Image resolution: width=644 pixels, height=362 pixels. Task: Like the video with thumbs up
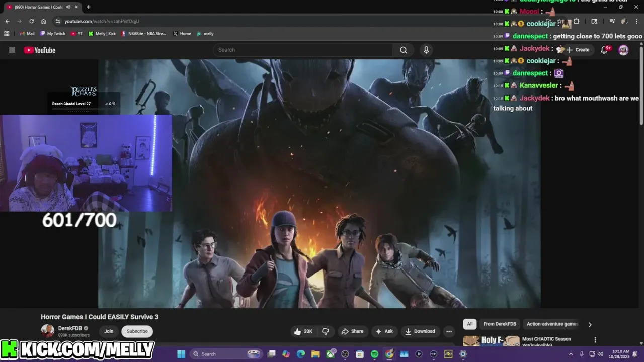click(303, 331)
